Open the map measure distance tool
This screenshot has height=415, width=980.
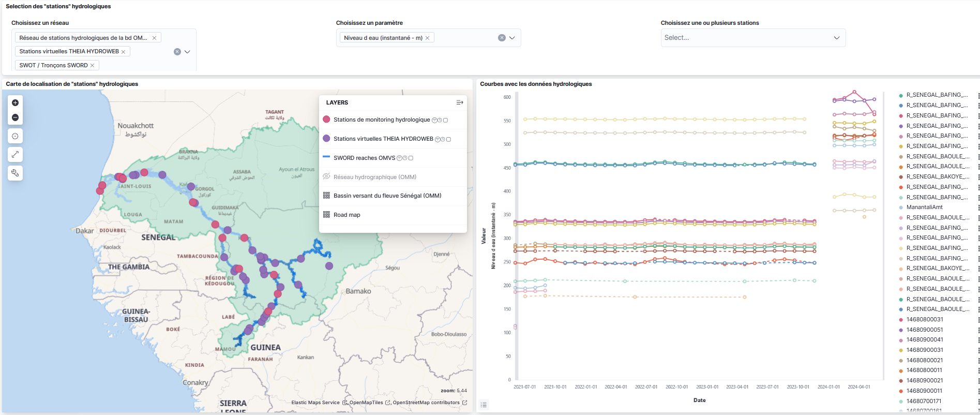coord(15,154)
